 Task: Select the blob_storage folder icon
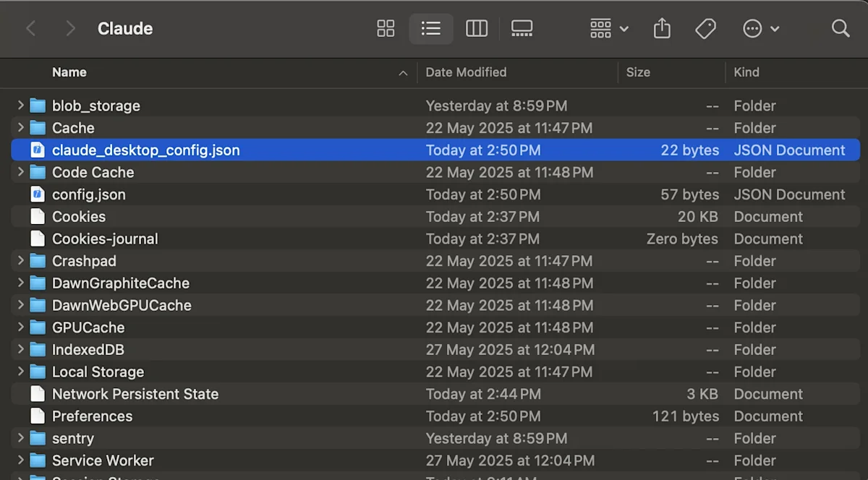click(38, 106)
